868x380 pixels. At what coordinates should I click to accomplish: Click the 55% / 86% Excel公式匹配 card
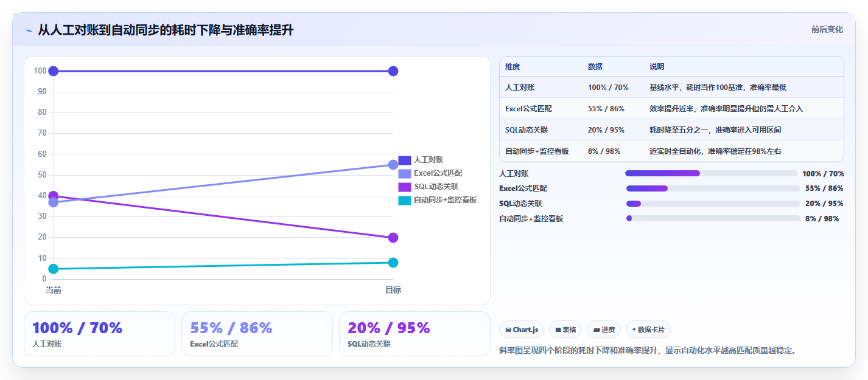257,334
